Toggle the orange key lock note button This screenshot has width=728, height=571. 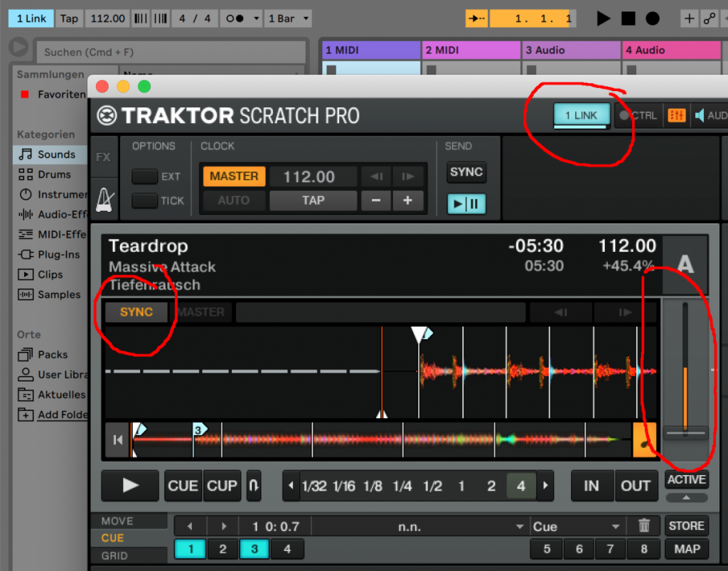click(644, 439)
